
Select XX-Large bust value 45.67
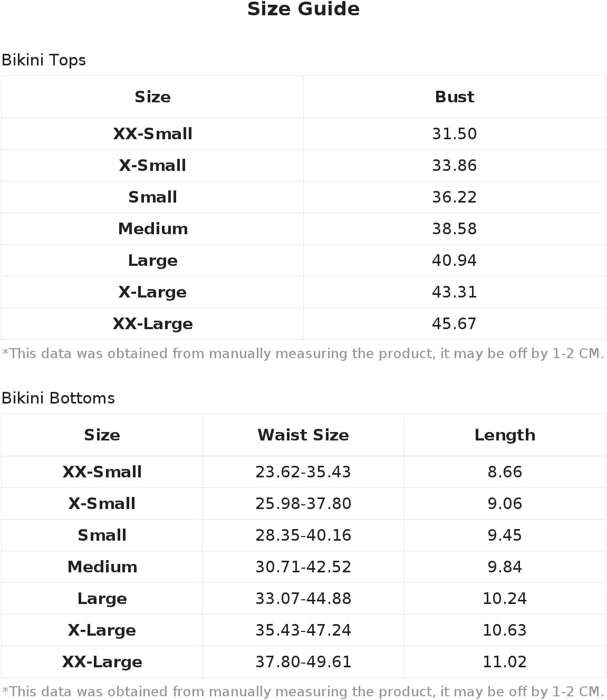click(454, 324)
